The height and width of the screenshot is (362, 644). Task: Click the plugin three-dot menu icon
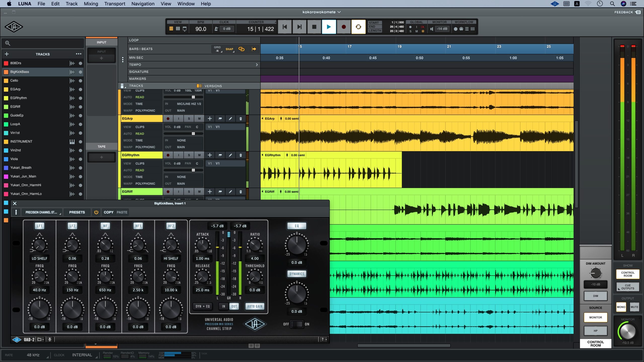coord(16,212)
